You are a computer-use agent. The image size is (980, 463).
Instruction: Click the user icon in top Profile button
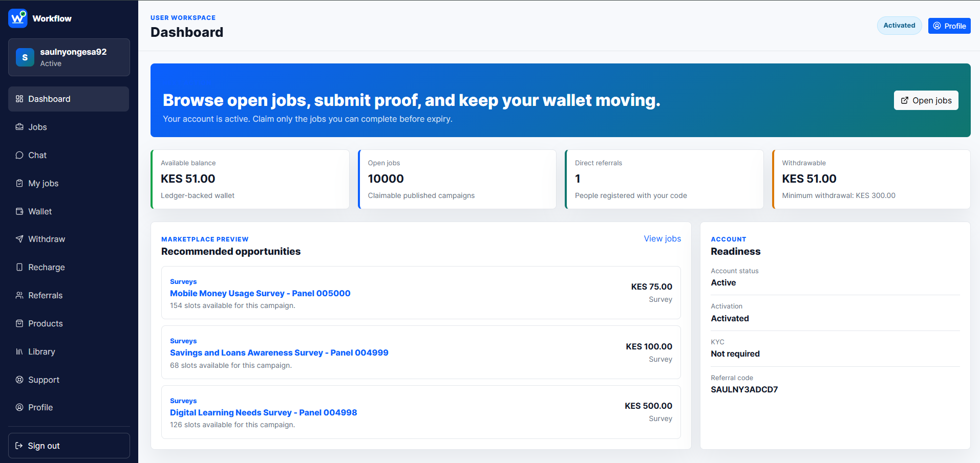pos(937,26)
